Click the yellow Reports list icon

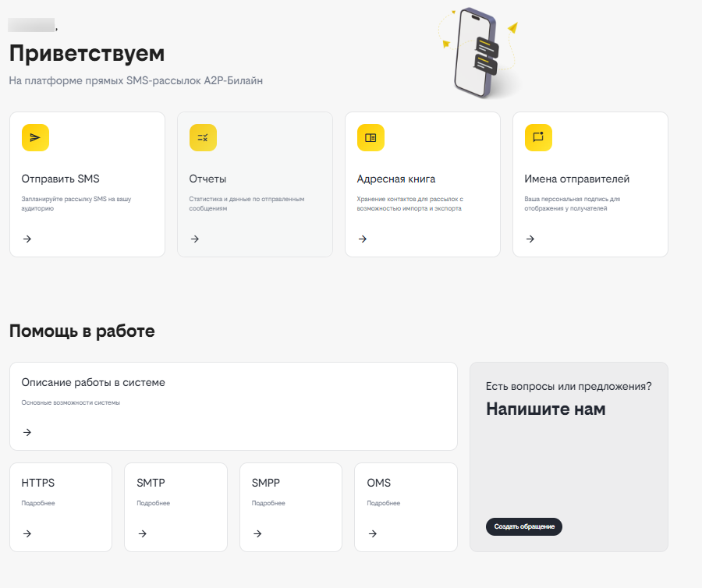point(203,137)
